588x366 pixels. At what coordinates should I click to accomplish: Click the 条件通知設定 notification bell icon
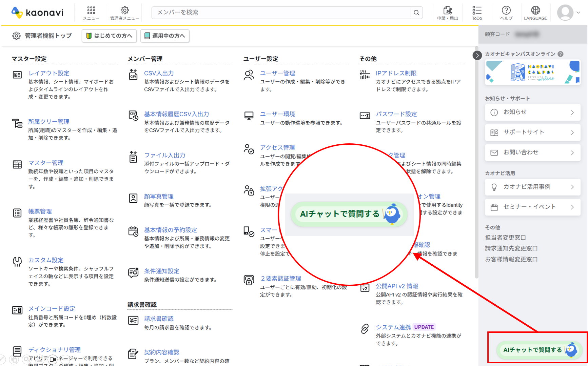pos(133,273)
